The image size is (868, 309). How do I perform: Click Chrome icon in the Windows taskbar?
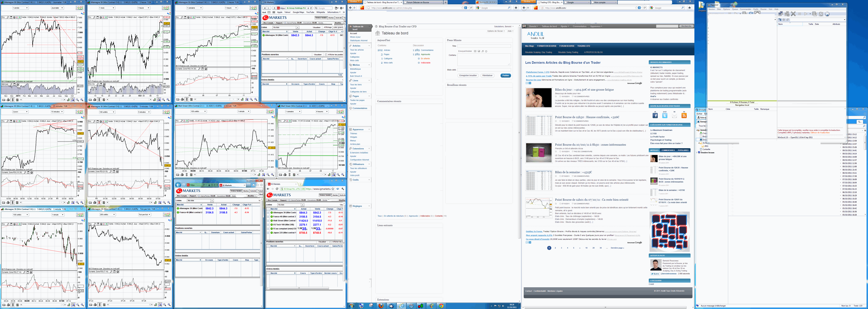[x=441, y=306]
